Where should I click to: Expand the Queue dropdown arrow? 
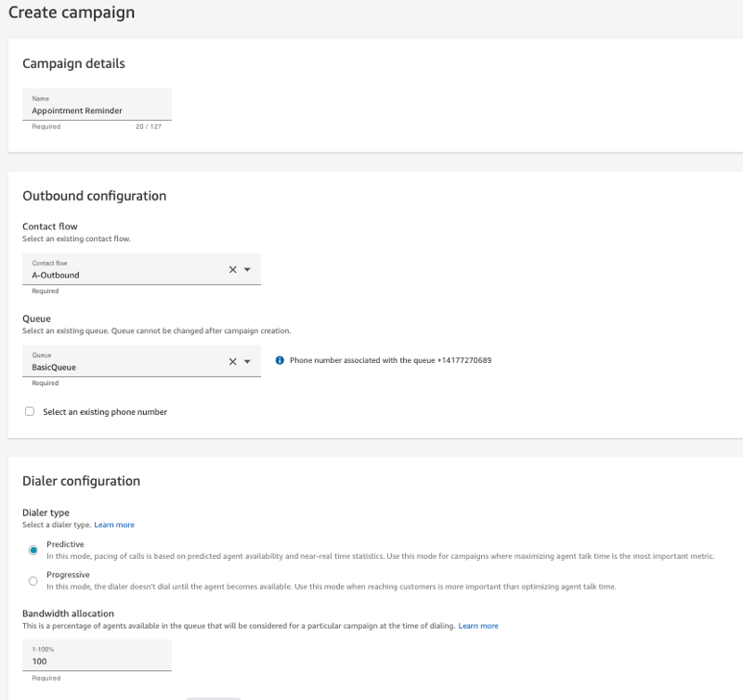(247, 361)
